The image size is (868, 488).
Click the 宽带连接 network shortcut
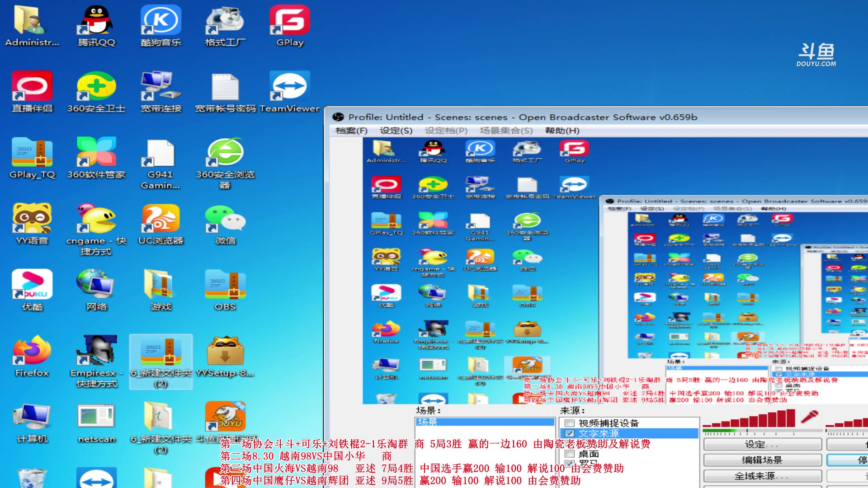point(161,92)
